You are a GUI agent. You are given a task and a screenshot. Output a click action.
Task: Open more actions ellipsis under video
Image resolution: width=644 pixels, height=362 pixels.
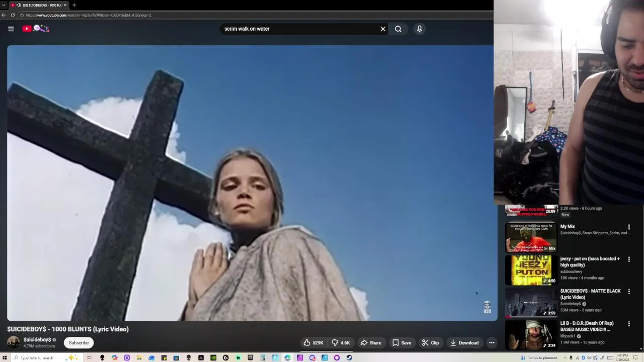pos(492,343)
